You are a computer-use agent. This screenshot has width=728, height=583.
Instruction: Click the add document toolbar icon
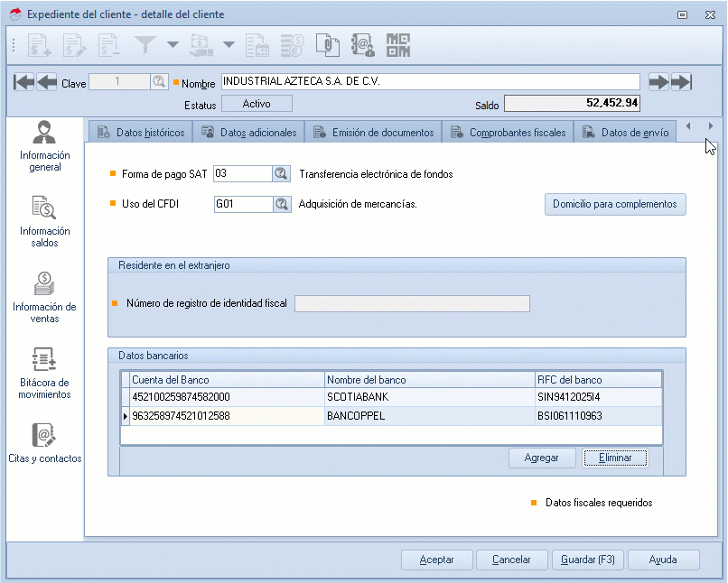coord(39,45)
